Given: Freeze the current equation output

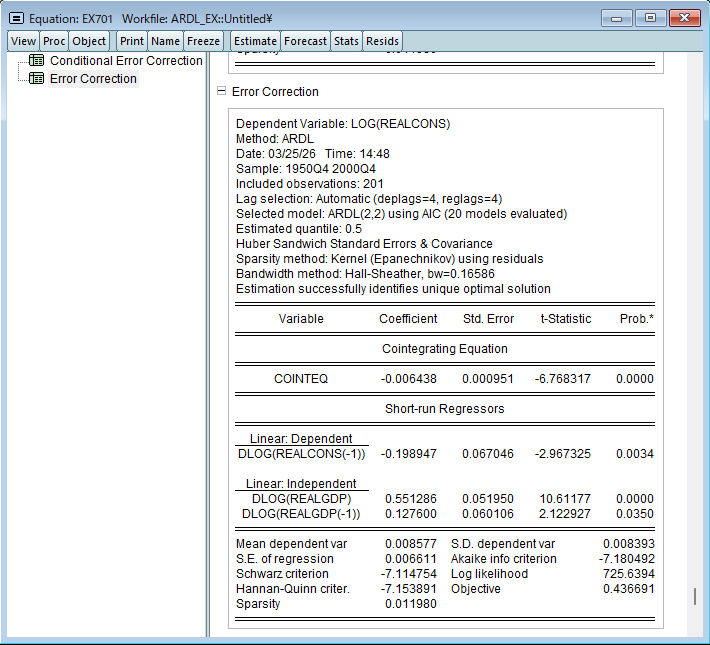Looking at the screenshot, I should [x=203, y=41].
